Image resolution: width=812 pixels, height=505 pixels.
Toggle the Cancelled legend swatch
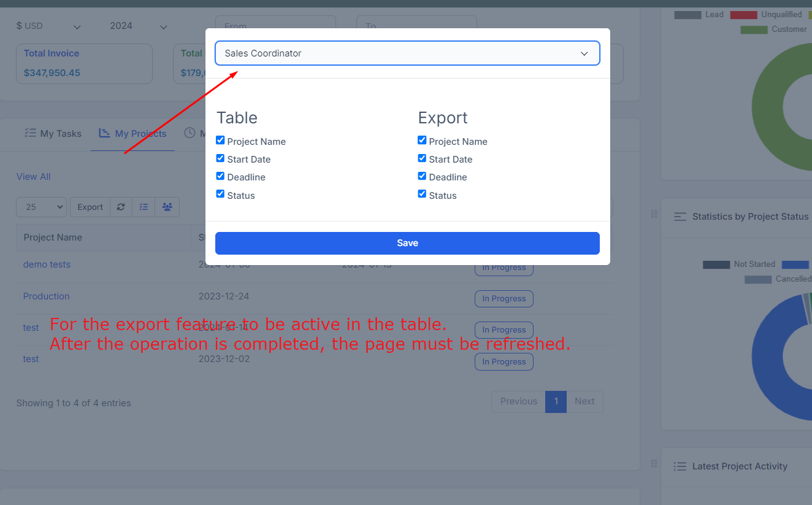pos(758,279)
